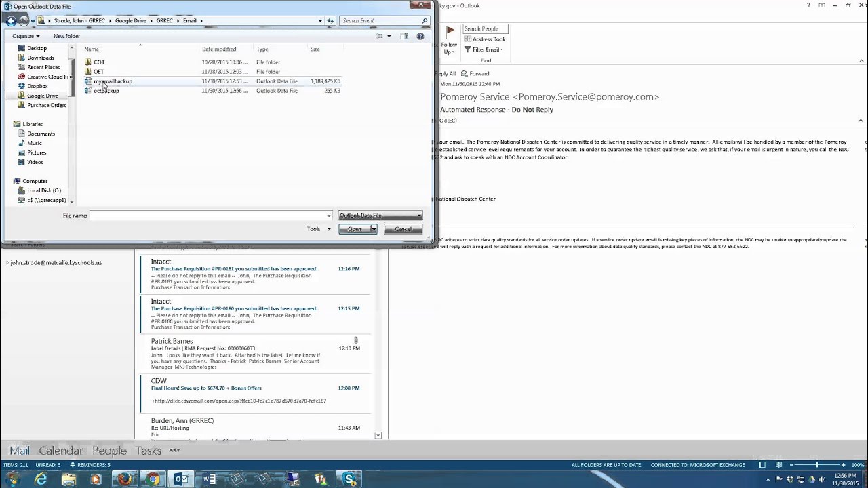The image size is (868, 488).
Task: Click New folder in the dialog toolbar
Action: click(66, 36)
